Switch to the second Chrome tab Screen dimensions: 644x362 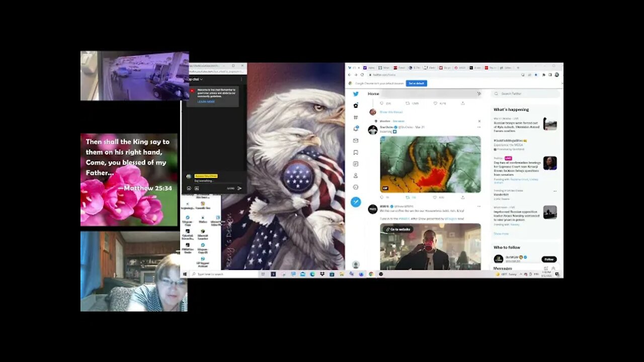[370, 67]
